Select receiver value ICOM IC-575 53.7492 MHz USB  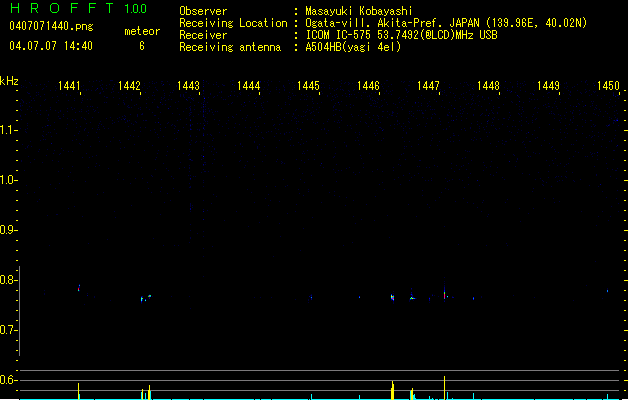(401, 35)
